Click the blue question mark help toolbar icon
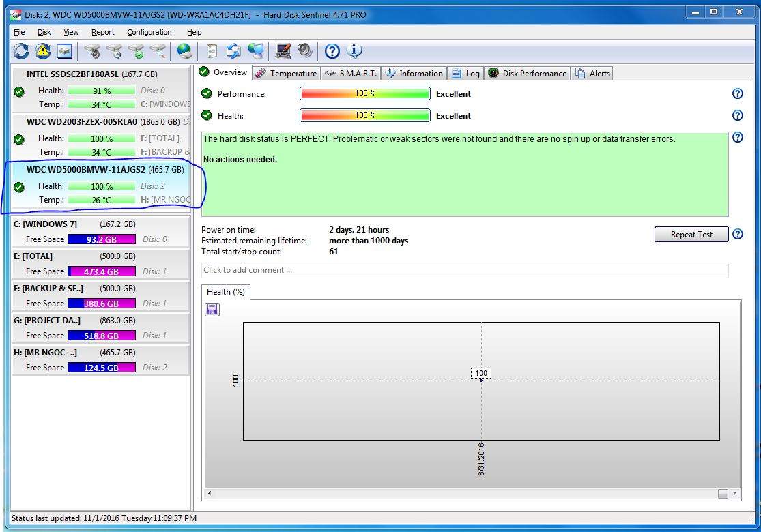 [x=332, y=51]
